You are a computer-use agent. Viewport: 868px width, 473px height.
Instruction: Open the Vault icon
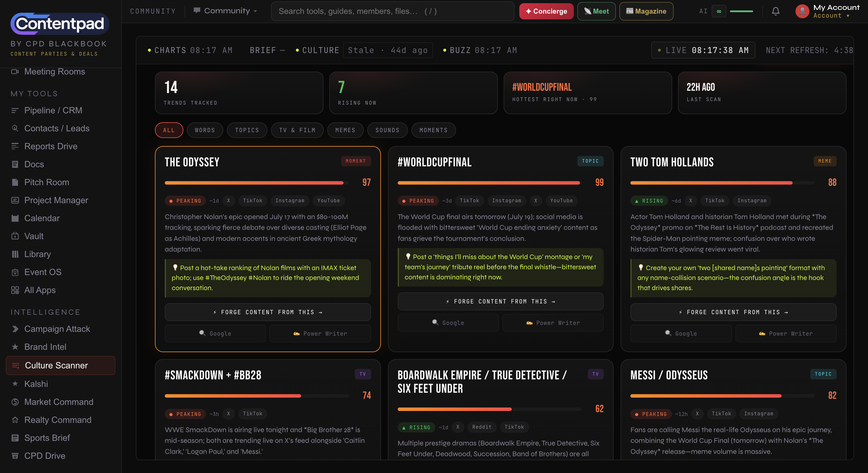tap(15, 236)
